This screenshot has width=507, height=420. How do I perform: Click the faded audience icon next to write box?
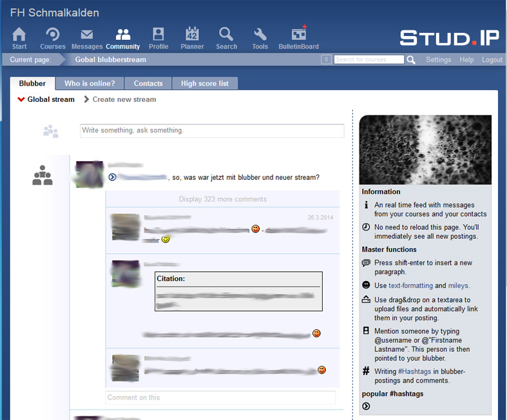click(x=51, y=131)
